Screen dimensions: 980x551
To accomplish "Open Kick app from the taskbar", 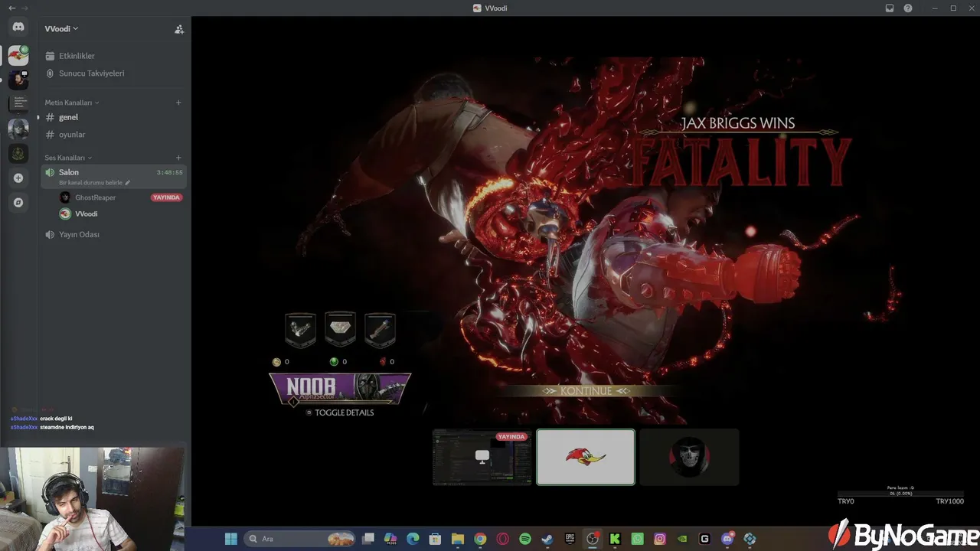I will coord(615,539).
